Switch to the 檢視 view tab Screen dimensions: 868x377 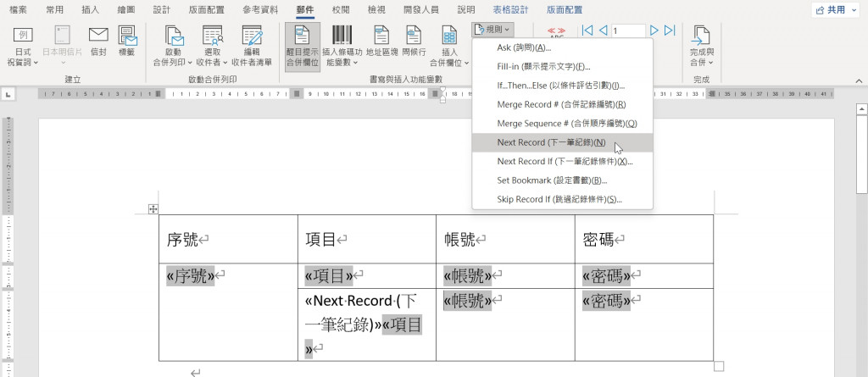(x=376, y=10)
